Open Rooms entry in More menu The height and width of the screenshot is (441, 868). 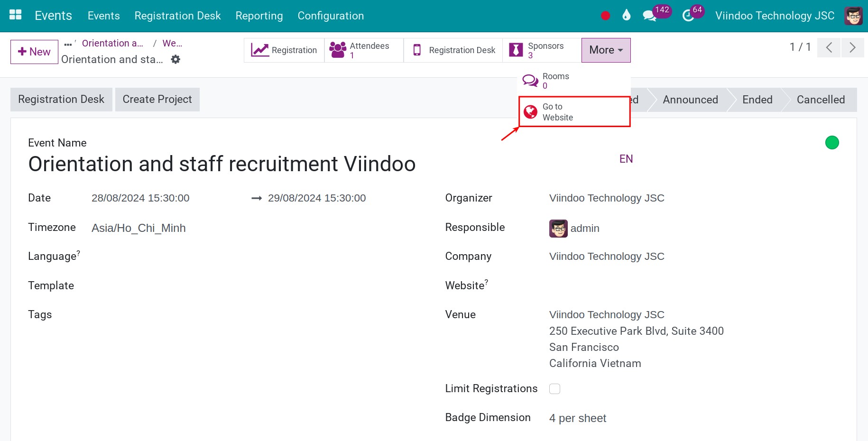pos(574,81)
